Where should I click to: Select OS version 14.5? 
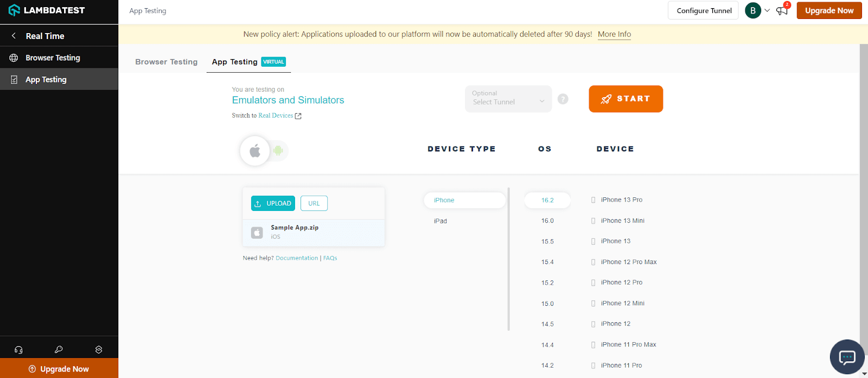click(547, 324)
